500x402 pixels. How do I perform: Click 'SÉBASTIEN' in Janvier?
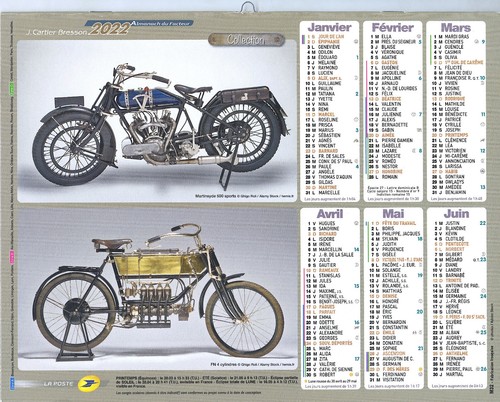click(329, 135)
